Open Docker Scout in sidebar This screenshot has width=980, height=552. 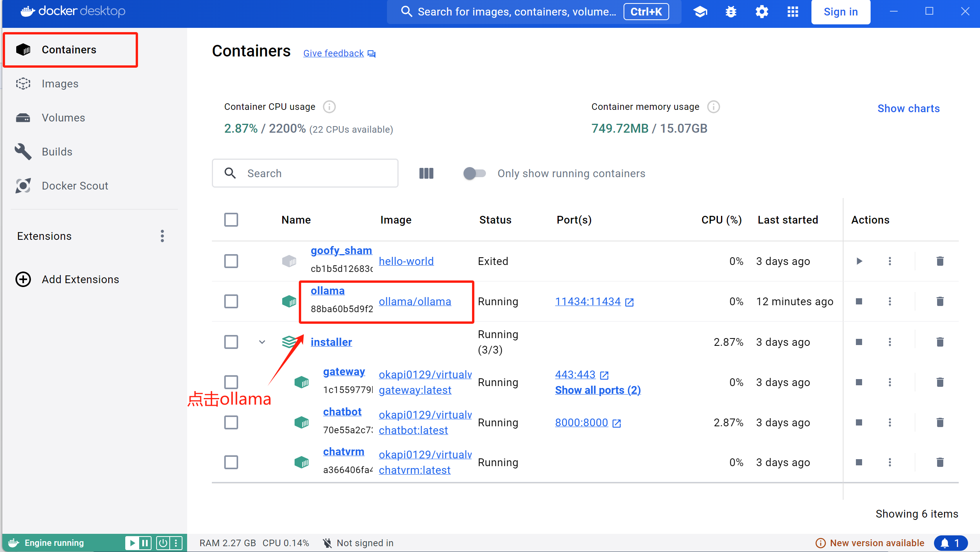coord(75,186)
